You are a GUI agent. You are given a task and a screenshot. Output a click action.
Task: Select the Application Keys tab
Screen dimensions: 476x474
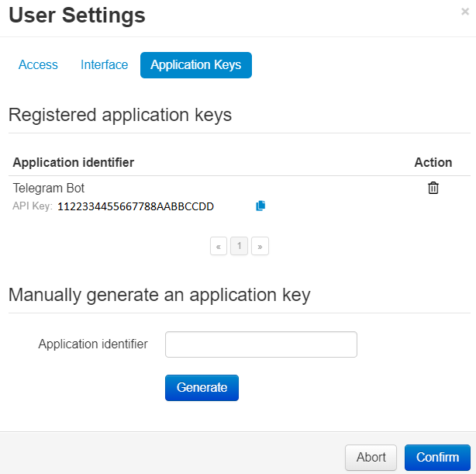(x=195, y=65)
